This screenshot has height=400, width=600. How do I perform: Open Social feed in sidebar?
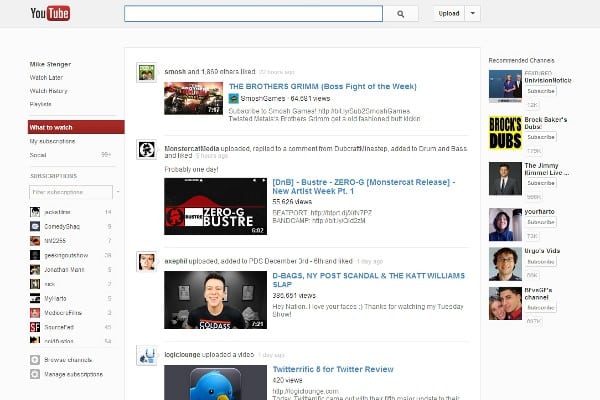point(38,155)
